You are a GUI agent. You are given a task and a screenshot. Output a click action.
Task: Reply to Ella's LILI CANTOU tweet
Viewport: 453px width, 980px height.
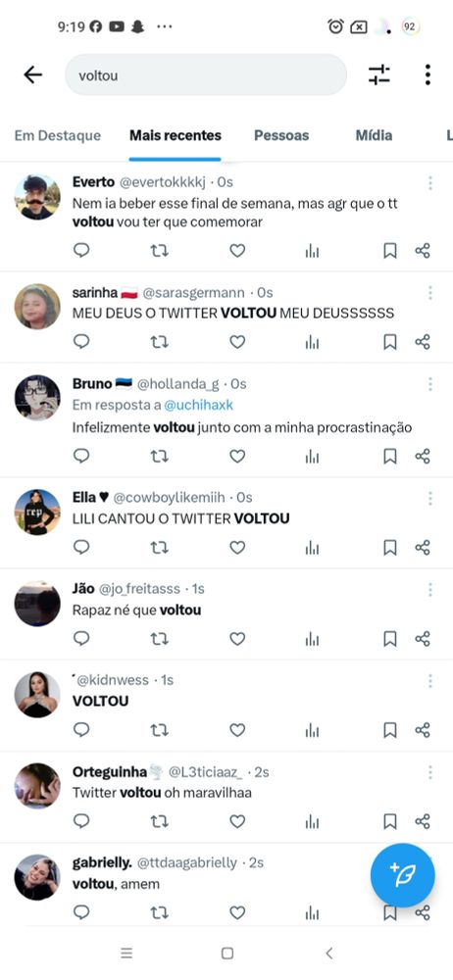81,548
